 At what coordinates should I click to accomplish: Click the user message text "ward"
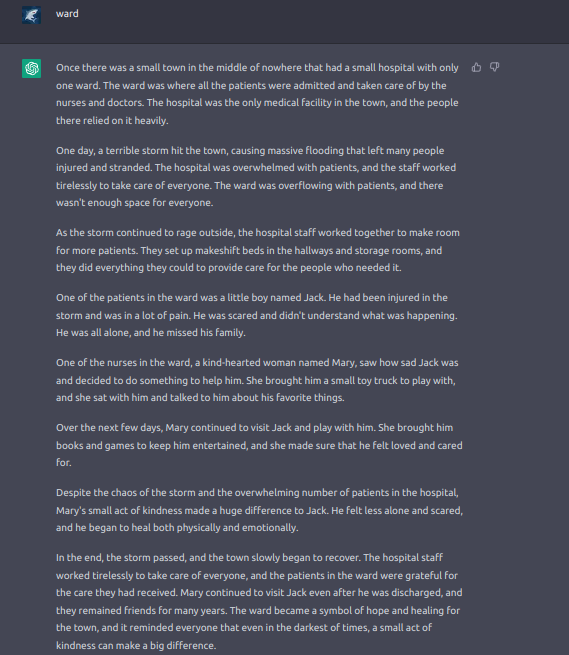point(67,14)
